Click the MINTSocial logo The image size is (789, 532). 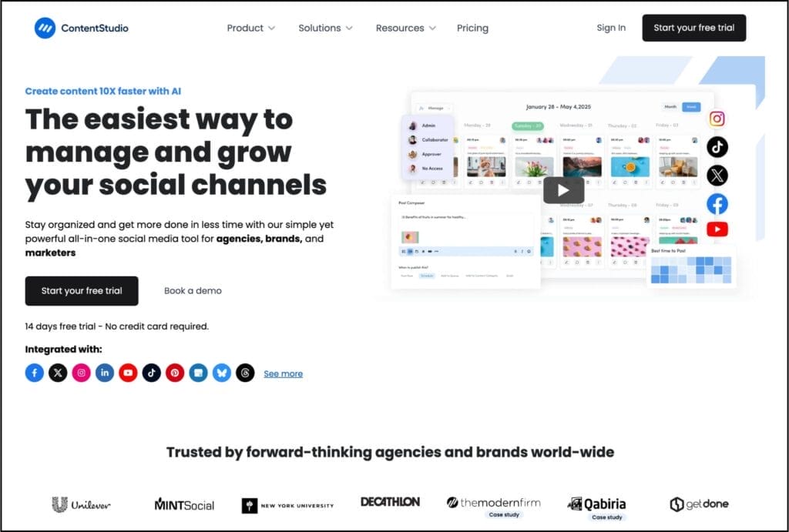click(x=184, y=505)
